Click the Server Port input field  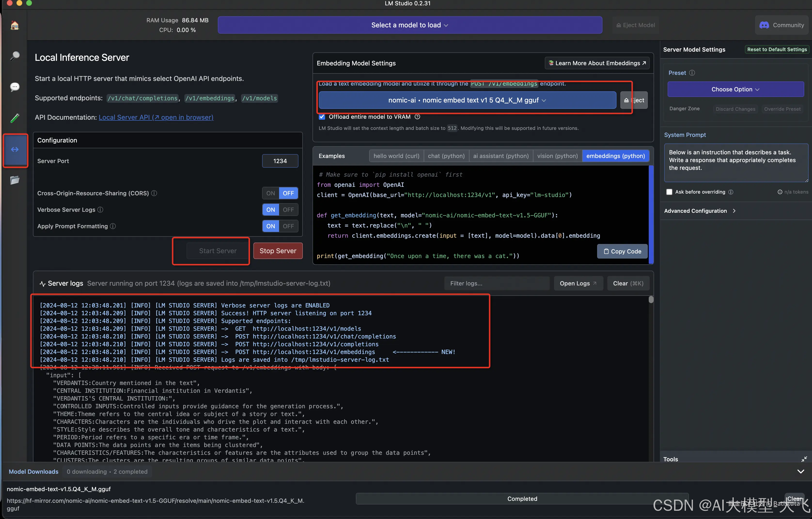[x=280, y=161]
